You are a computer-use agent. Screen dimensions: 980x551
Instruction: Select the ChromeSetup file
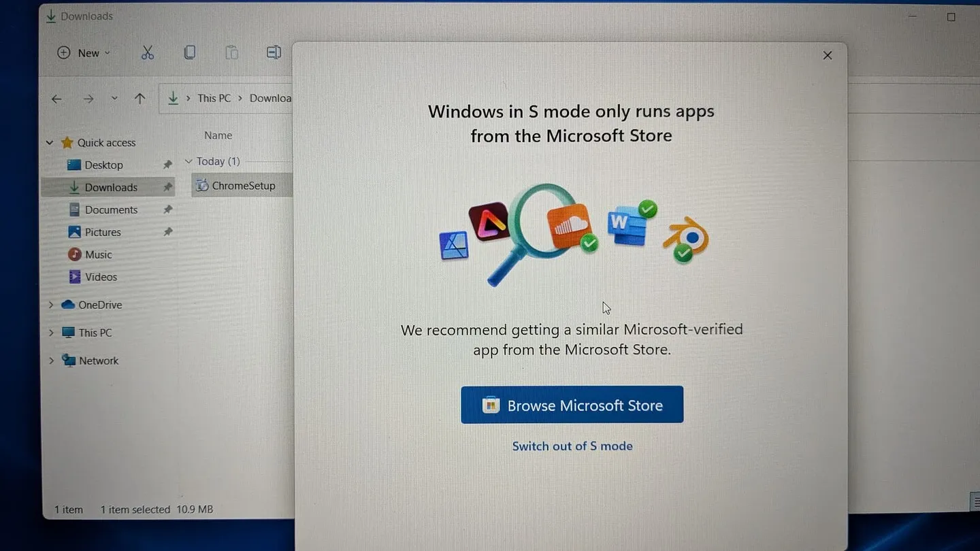point(242,185)
